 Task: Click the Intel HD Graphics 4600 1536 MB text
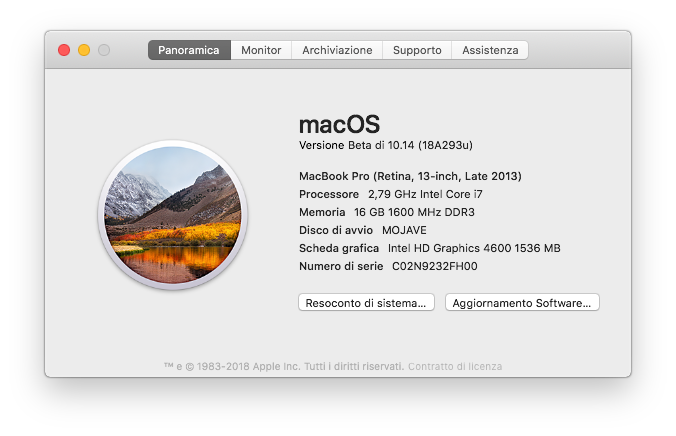click(x=474, y=248)
